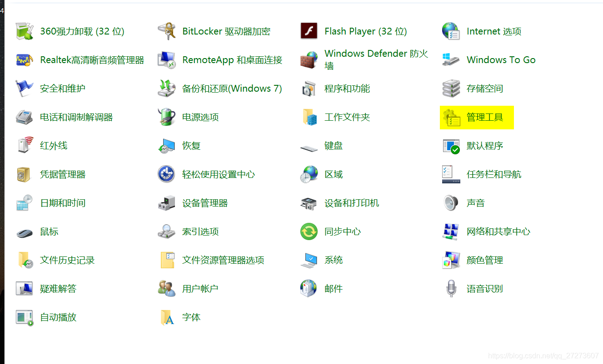The height and width of the screenshot is (364, 603).
Task: Open the 默认程序 link text
Action: click(x=485, y=146)
